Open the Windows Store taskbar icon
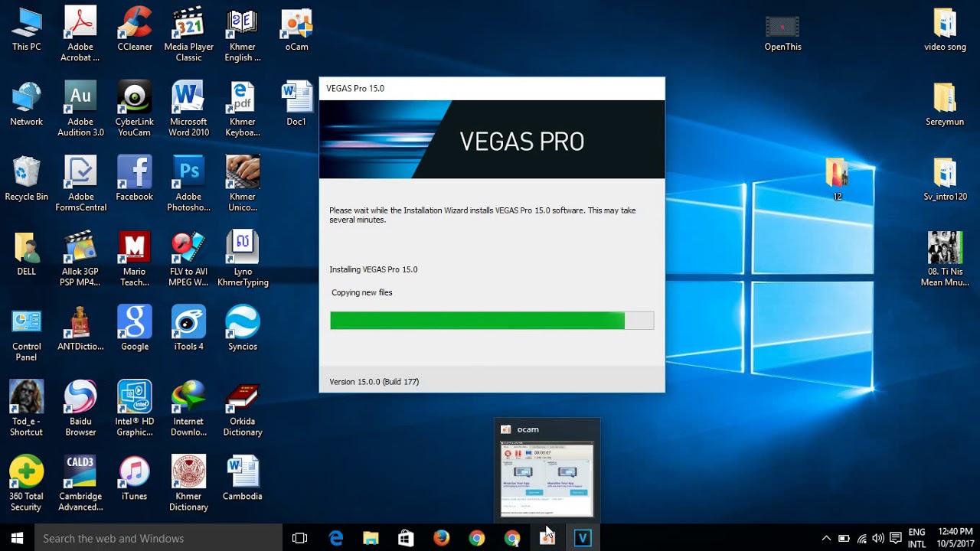 406,538
